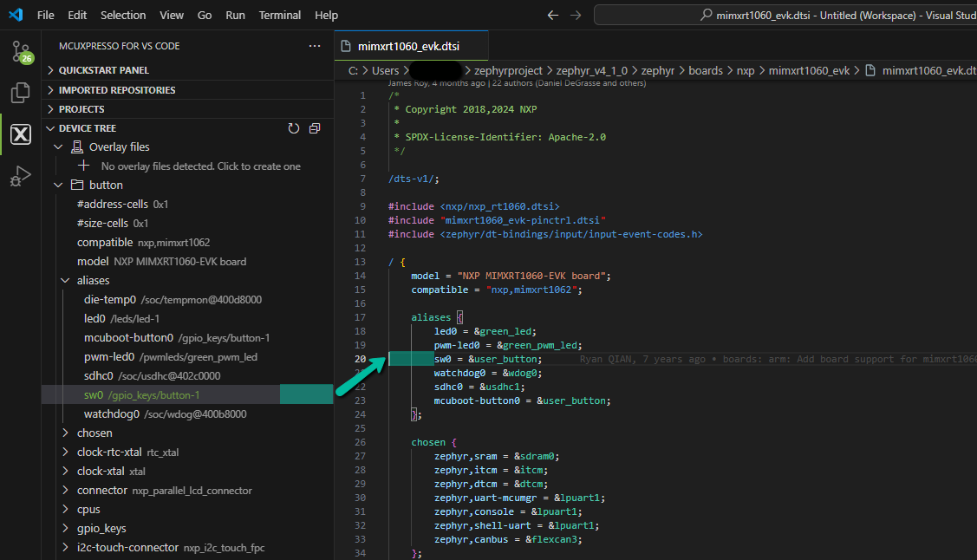977x560 pixels.
Task: Collapse the Overlay files section
Action: 59,147
